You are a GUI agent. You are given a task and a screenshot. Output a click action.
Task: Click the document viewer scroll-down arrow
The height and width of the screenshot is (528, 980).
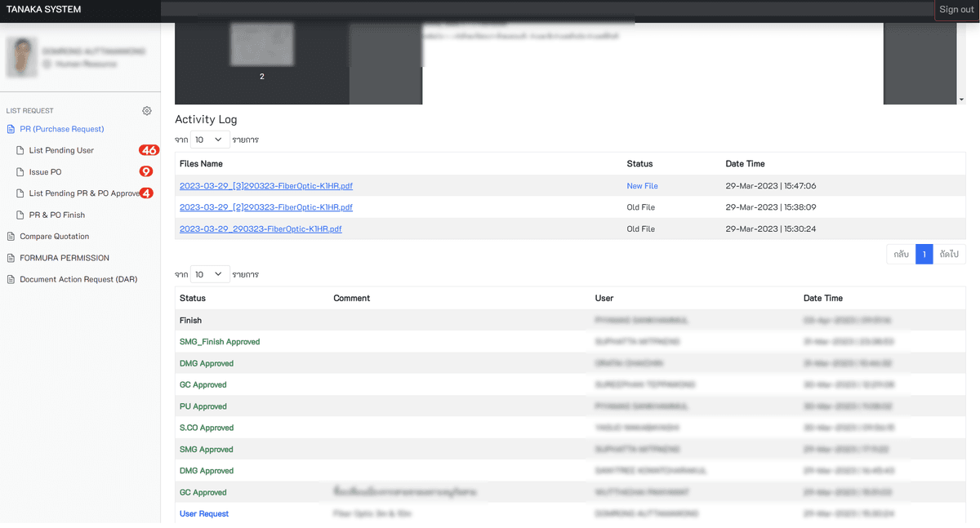(961, 99)
